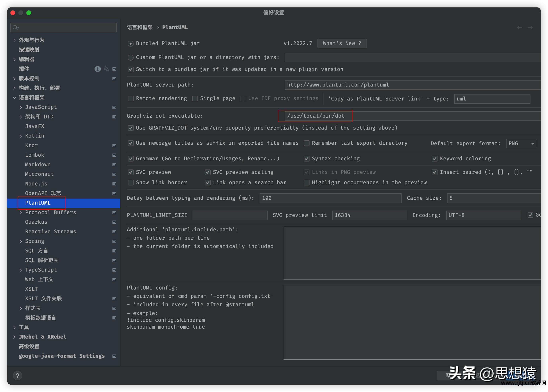Click the search magnifier icon in settings
Screen dimensions: 548x392
tap(15, 28)
